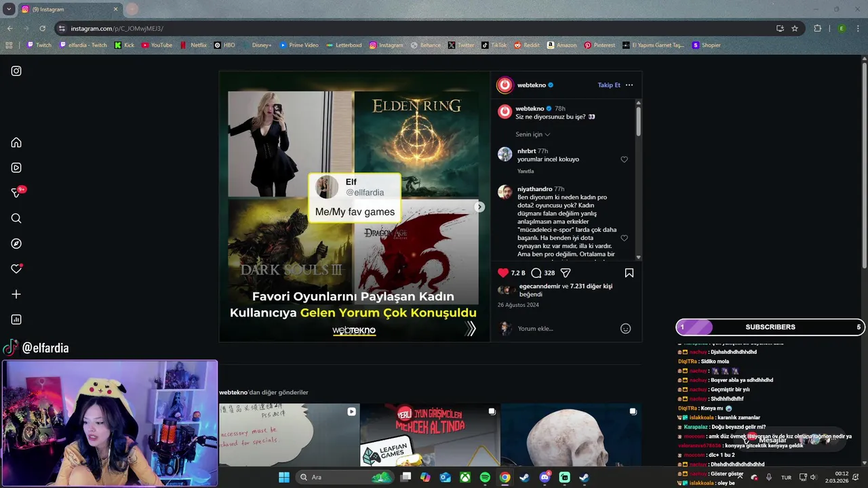Image resolution: width=868 pixels, height=488 pixels.
Task: Save post with bookmark icon
Action: click(x=629, y=272)
